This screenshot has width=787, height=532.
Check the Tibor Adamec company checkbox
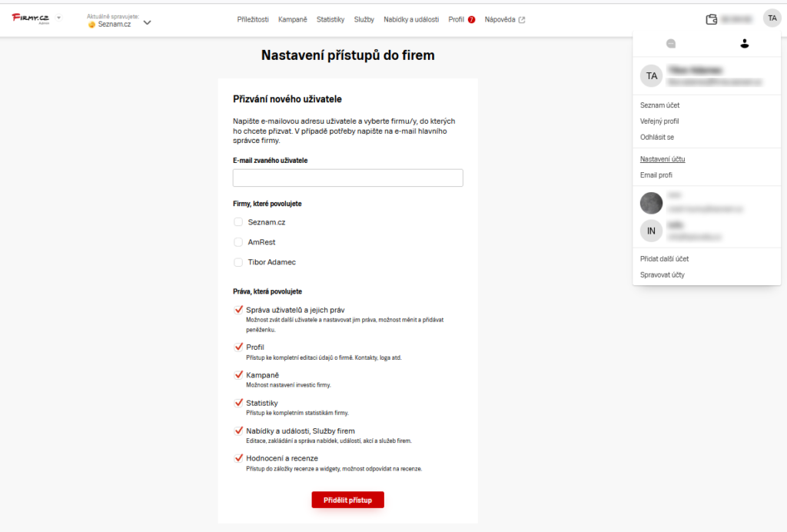[238, 262]
